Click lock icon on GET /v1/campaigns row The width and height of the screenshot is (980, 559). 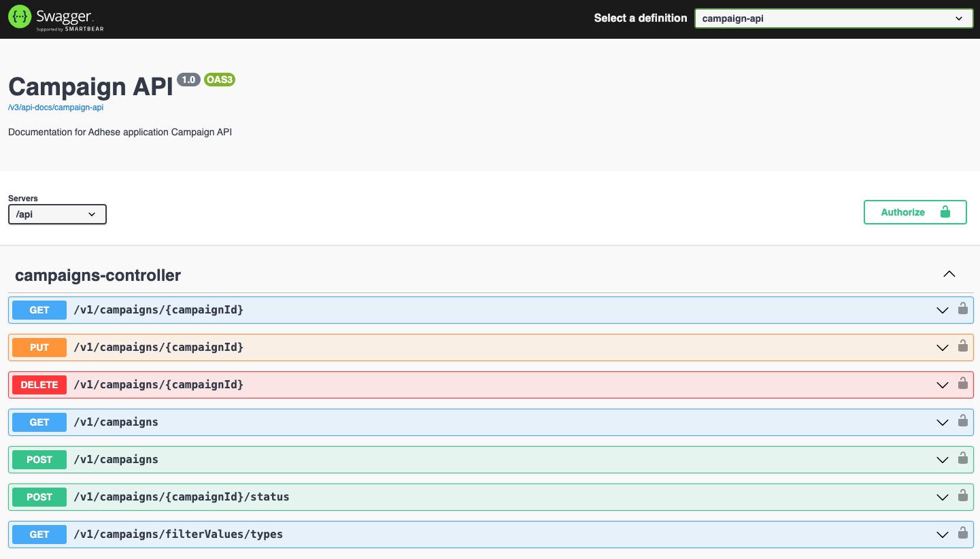click(x=962, y=421)
